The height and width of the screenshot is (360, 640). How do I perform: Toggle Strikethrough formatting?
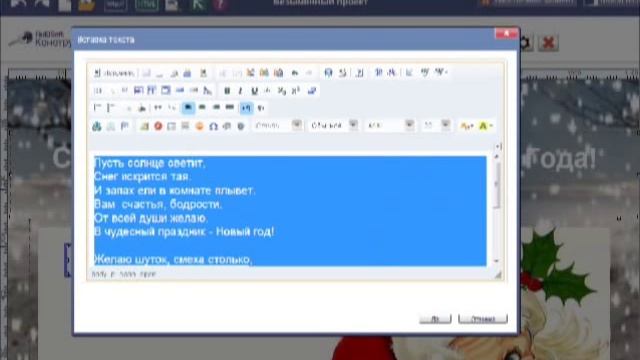point(268,91)
